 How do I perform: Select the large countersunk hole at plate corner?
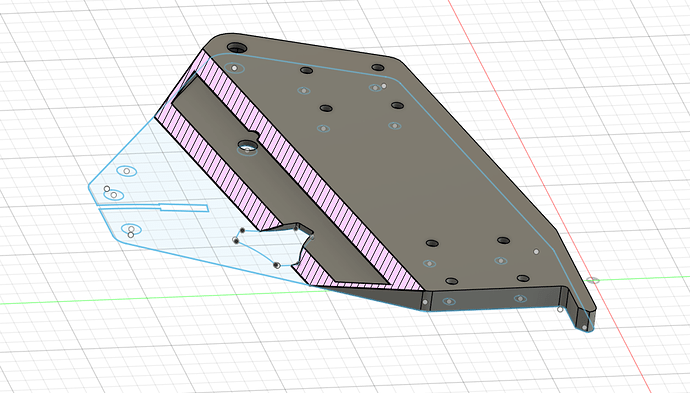237,48
